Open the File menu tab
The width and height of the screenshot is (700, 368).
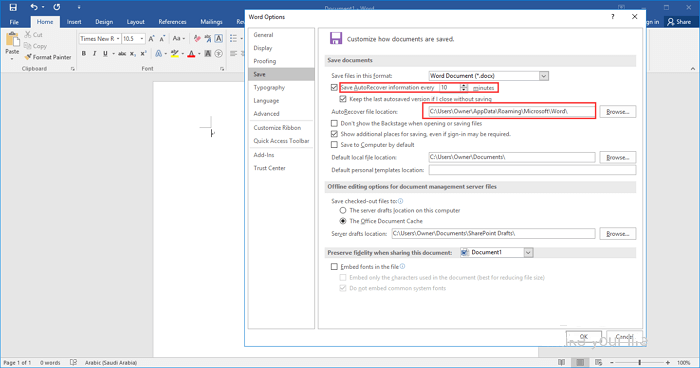coord(14,22)
